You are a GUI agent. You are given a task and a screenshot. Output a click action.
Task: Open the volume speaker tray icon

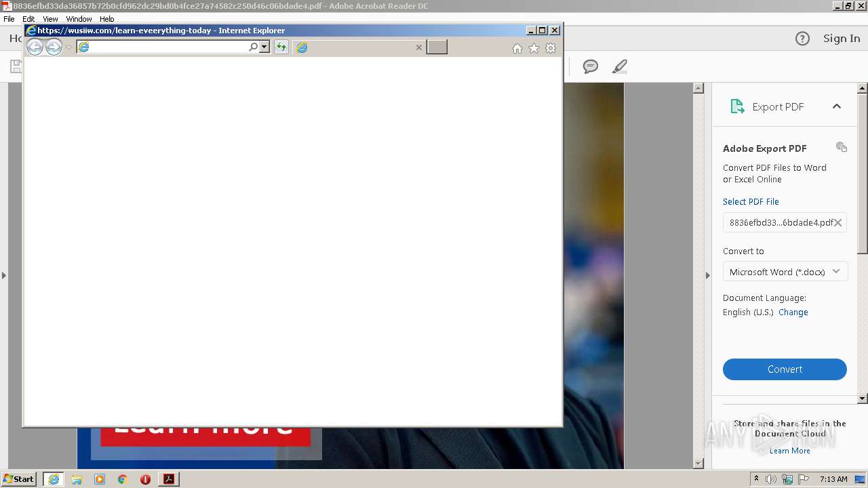(771, 479)
